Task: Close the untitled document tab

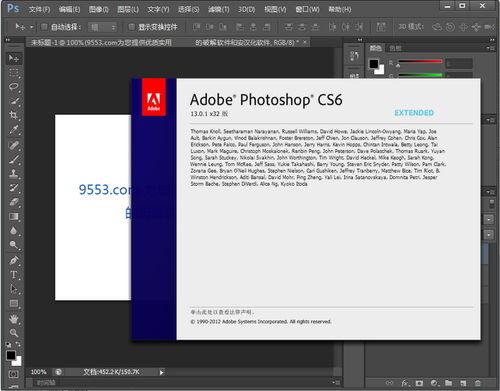Action: [305, 42]
